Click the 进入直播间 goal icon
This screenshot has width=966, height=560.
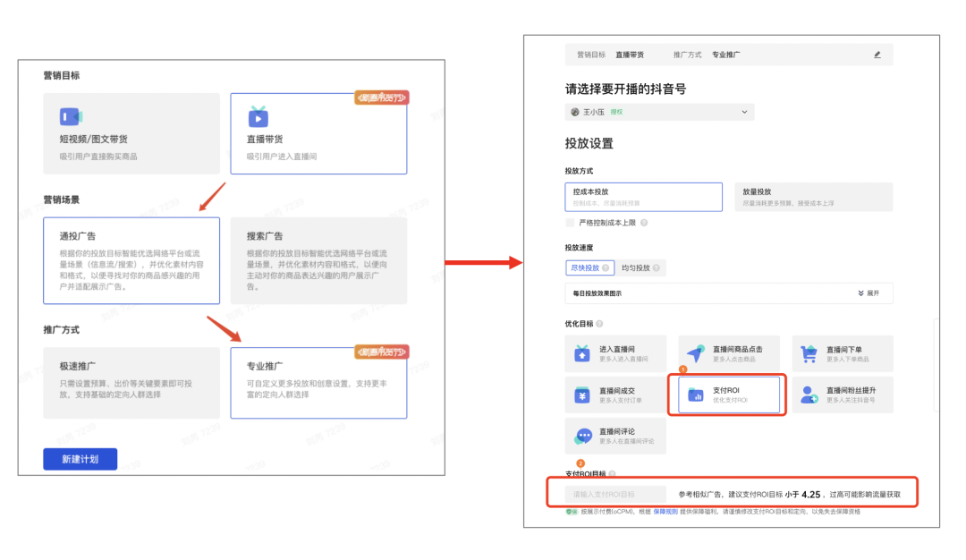582,353
